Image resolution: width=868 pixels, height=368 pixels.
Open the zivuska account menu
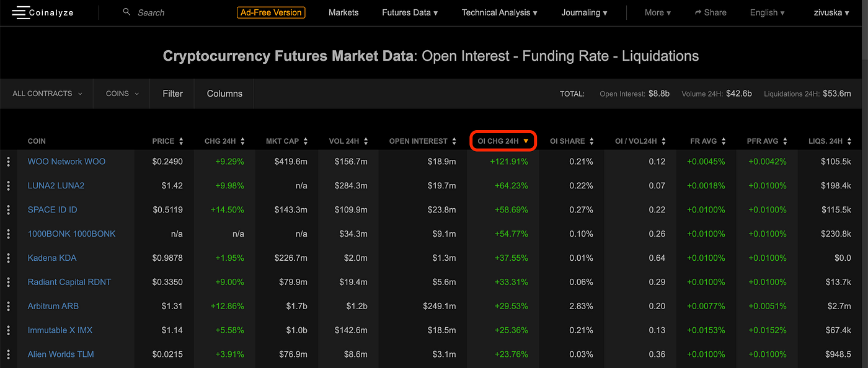[831, 12]
